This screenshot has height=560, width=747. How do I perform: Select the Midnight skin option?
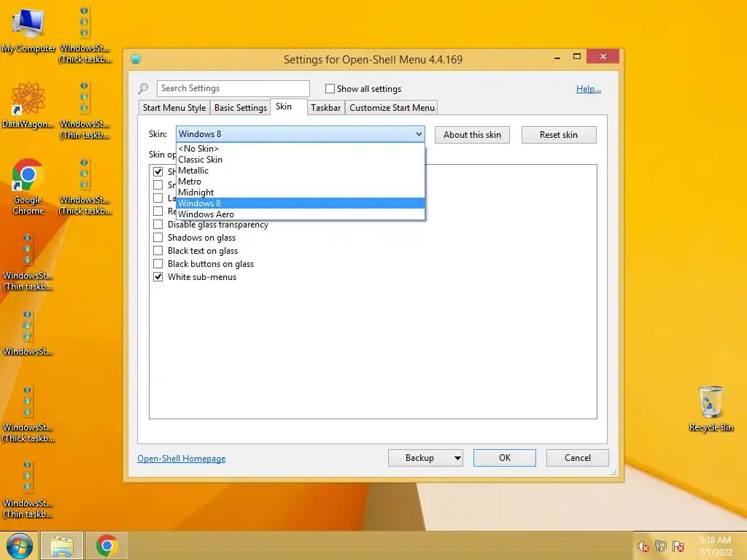[300, 192]
